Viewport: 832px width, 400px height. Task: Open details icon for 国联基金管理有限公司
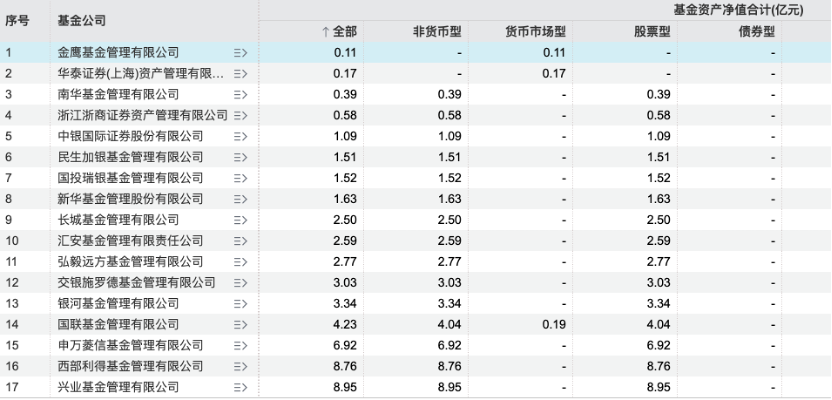(x=240, y=325)
